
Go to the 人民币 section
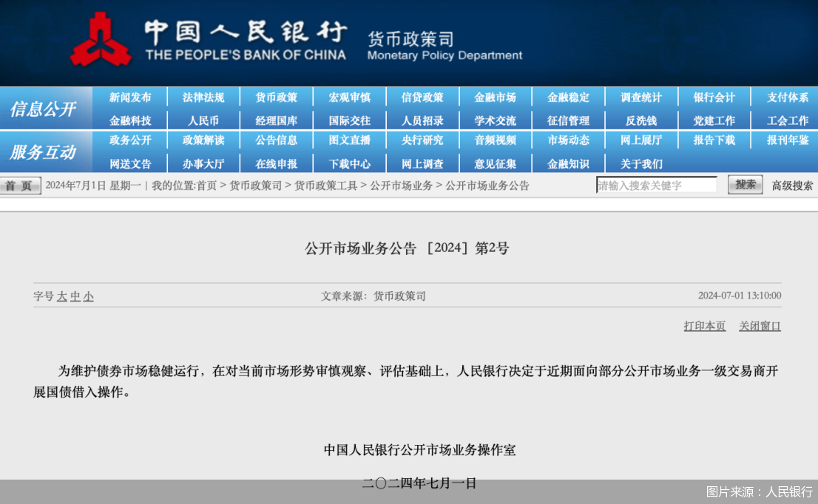(x=203, y=121)
